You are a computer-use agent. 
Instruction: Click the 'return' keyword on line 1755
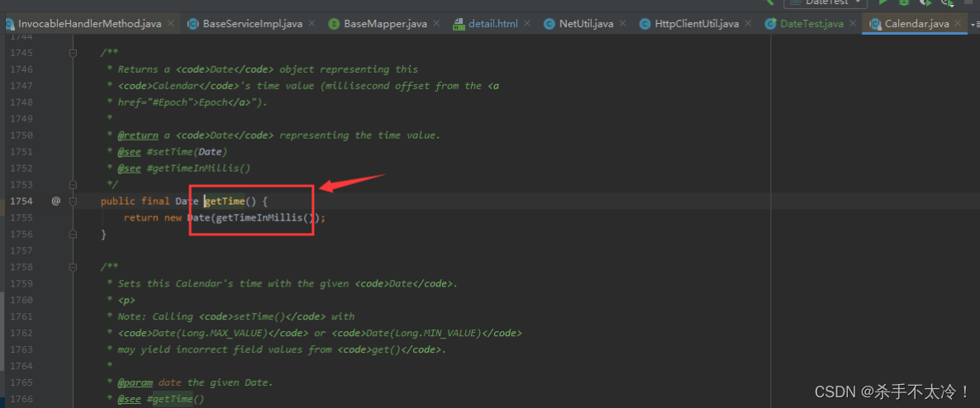140,217
